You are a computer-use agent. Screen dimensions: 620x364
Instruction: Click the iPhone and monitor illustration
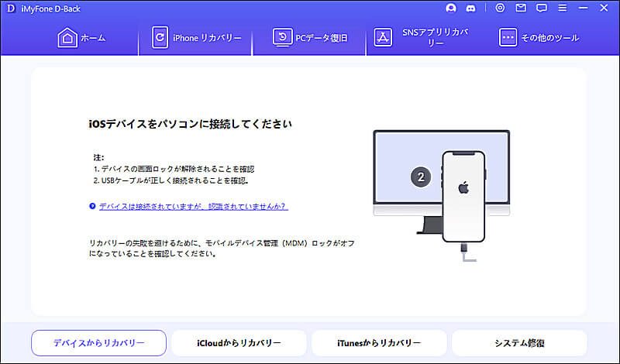tap(441, 196)
